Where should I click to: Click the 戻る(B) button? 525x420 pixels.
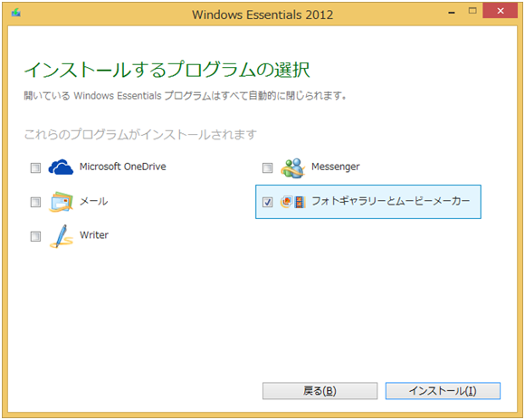(x=320, y=391)
